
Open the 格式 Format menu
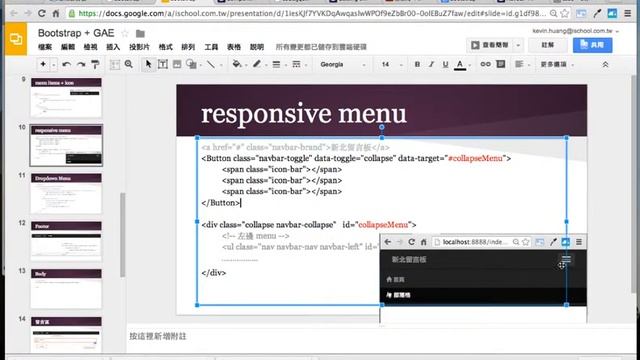tap(165, 47)
